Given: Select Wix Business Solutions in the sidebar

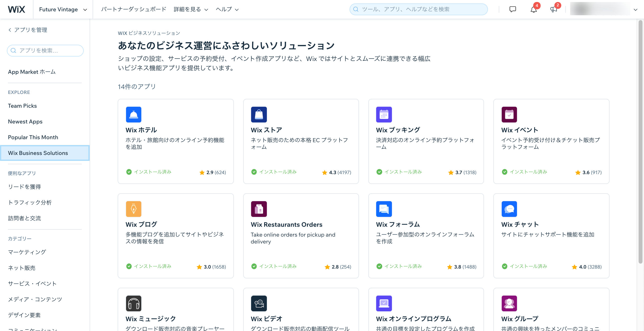Looking at the screenshot, I should click(x=38, y=153).
